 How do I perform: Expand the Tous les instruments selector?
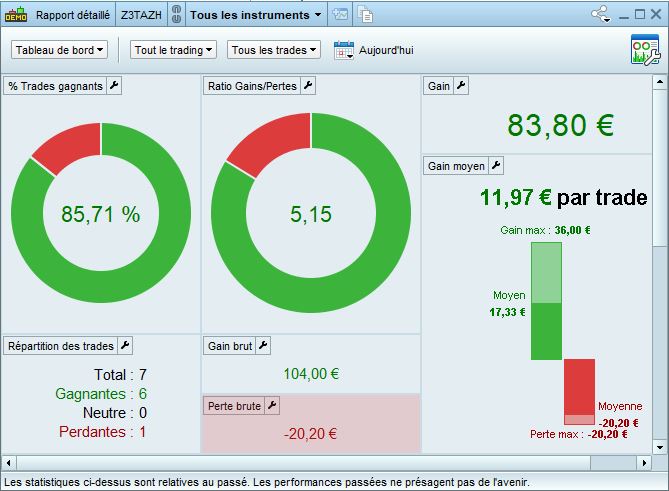[256, 15]
